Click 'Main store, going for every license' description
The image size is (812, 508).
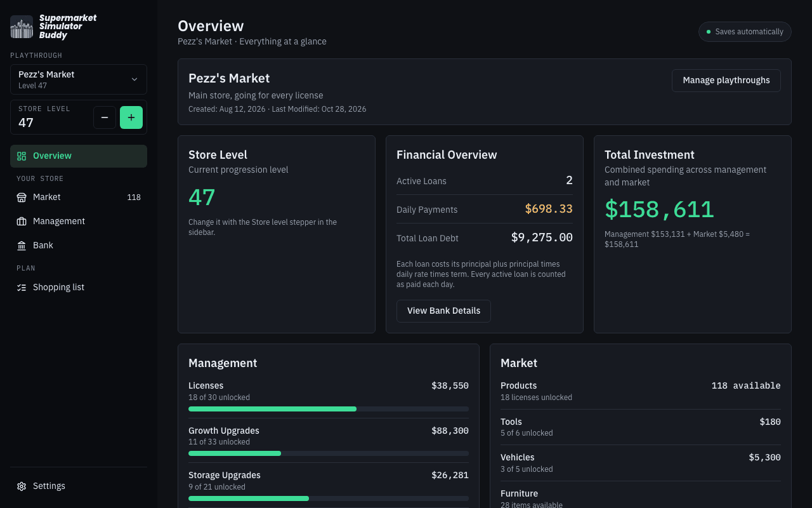(x=256, y=95)
